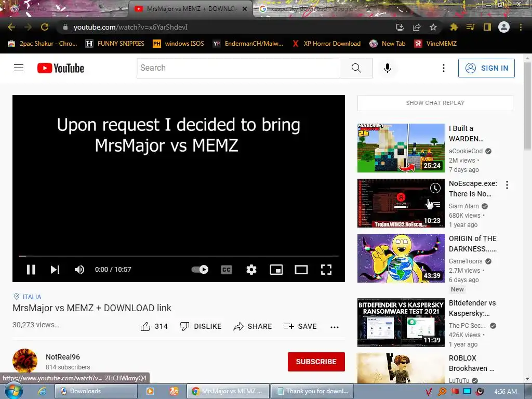
Task: Click the share page icon in address bar
Action: [x=417, y=27]
